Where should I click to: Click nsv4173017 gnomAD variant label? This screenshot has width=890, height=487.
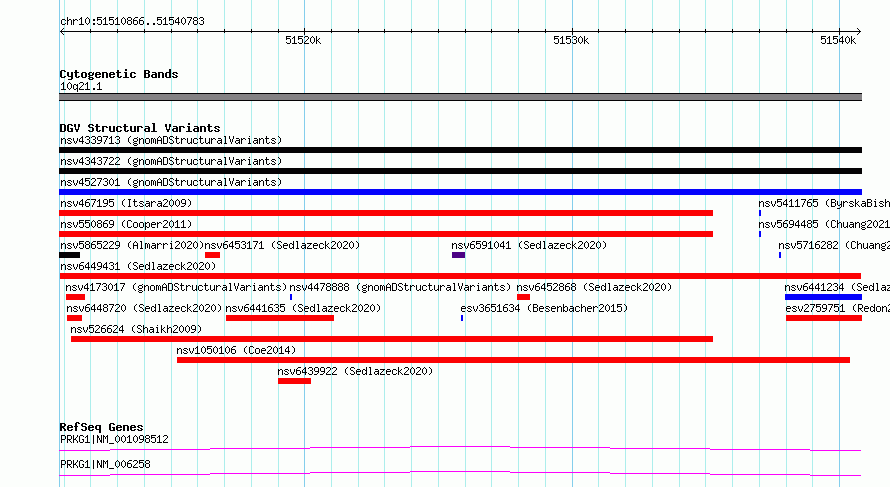pyautogui.click(x=177, y=287)
